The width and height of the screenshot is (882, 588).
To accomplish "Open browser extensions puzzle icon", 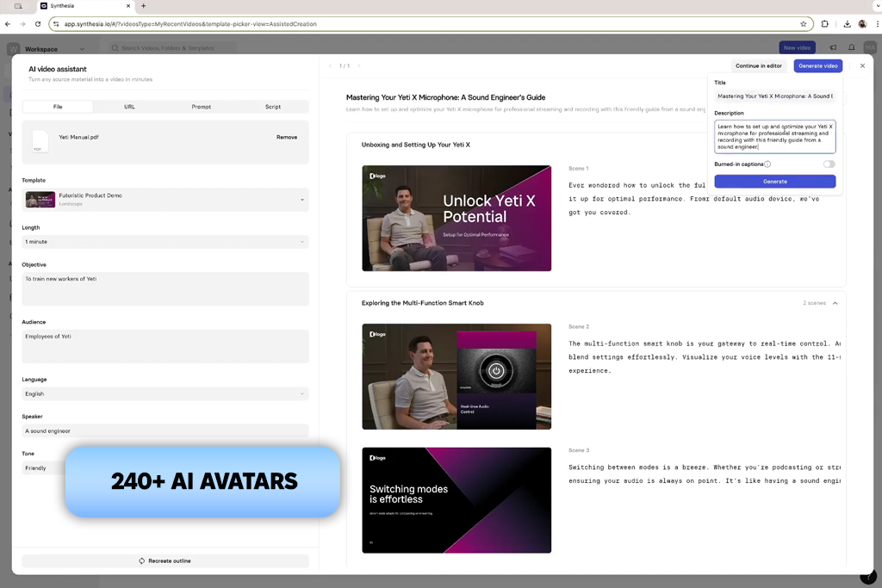I will [824, 24].
